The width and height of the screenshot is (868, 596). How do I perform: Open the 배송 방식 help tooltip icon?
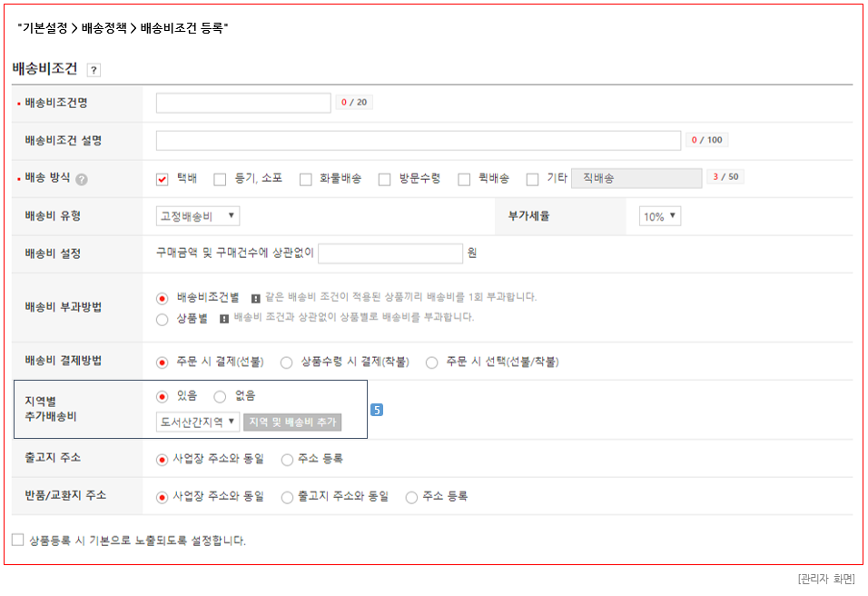(82, 180)
